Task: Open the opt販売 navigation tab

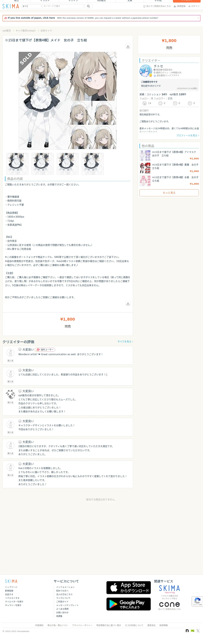Action: pos(101,1)
